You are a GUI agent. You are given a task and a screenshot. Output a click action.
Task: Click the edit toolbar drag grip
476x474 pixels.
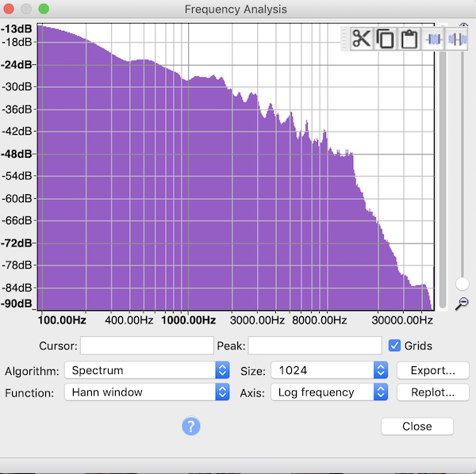[x=344, y=39]
